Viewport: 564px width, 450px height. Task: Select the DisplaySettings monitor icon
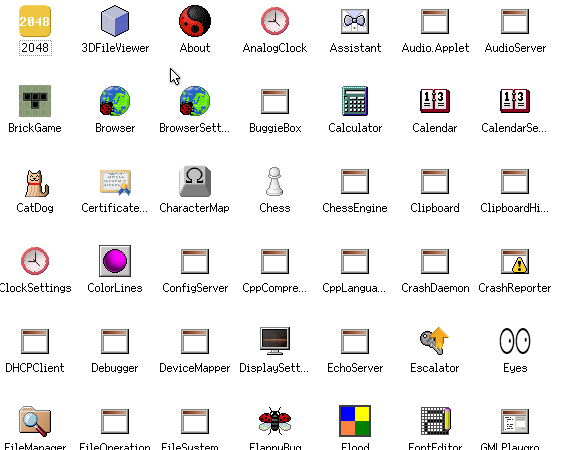275,341
